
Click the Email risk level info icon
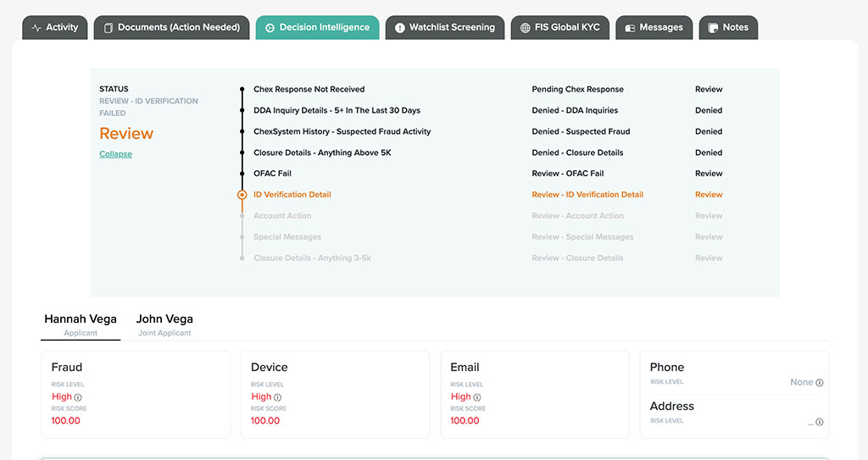477,397
